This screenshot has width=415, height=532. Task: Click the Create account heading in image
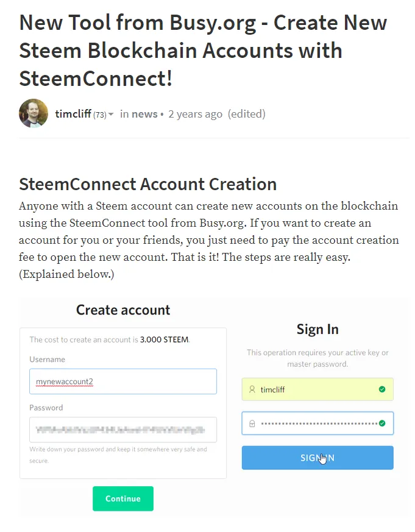(123, 310)
